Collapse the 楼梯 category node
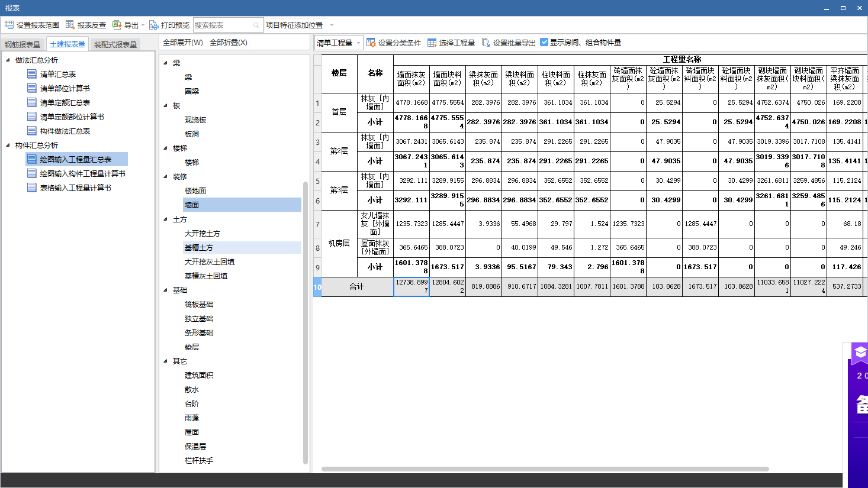 166,148
